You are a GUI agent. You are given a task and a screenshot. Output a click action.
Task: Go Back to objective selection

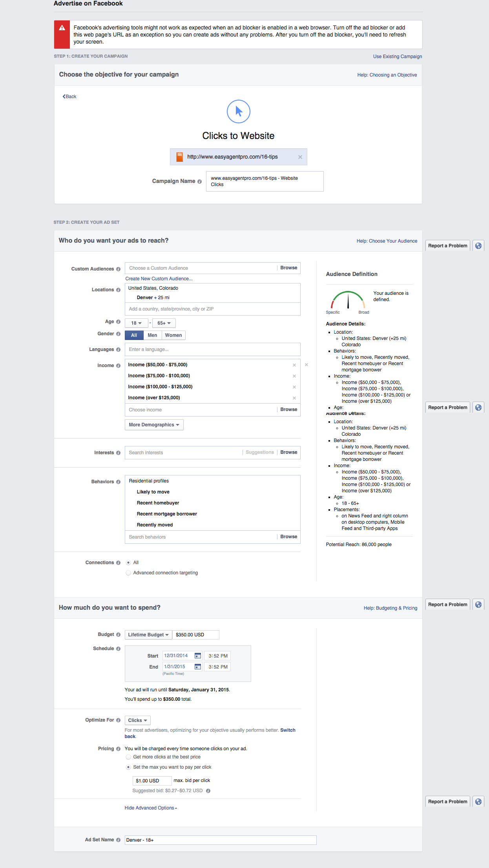69,97
